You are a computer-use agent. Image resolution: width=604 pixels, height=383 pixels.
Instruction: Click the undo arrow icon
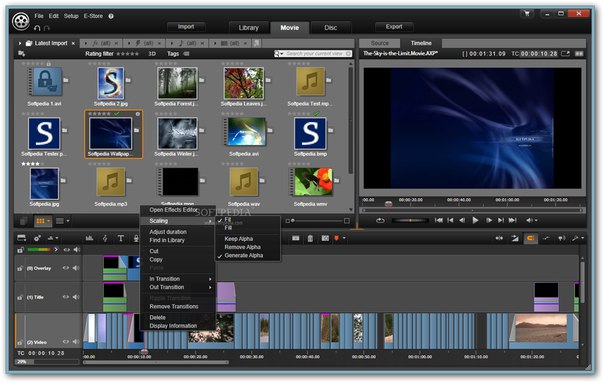tap(37, 28)
